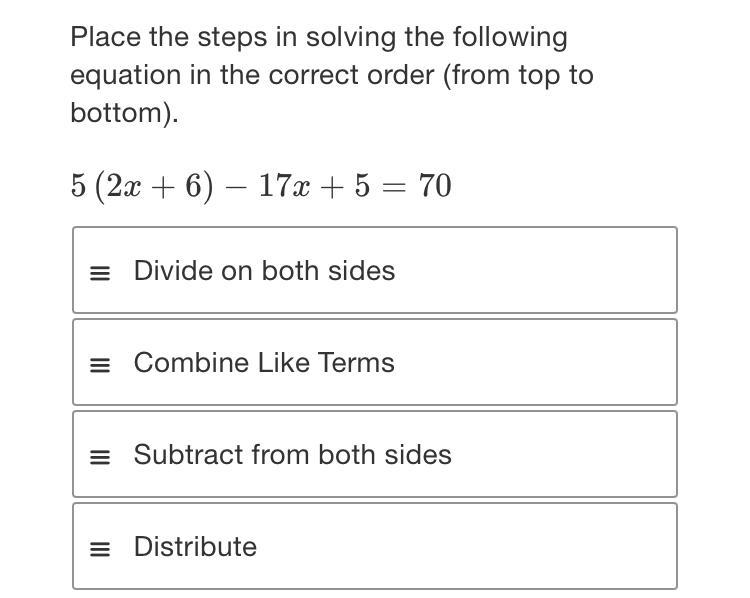Screen dimensions: 750x598
Task: Click the 'Place the steps in solving' line
Action: click(318, 38)
